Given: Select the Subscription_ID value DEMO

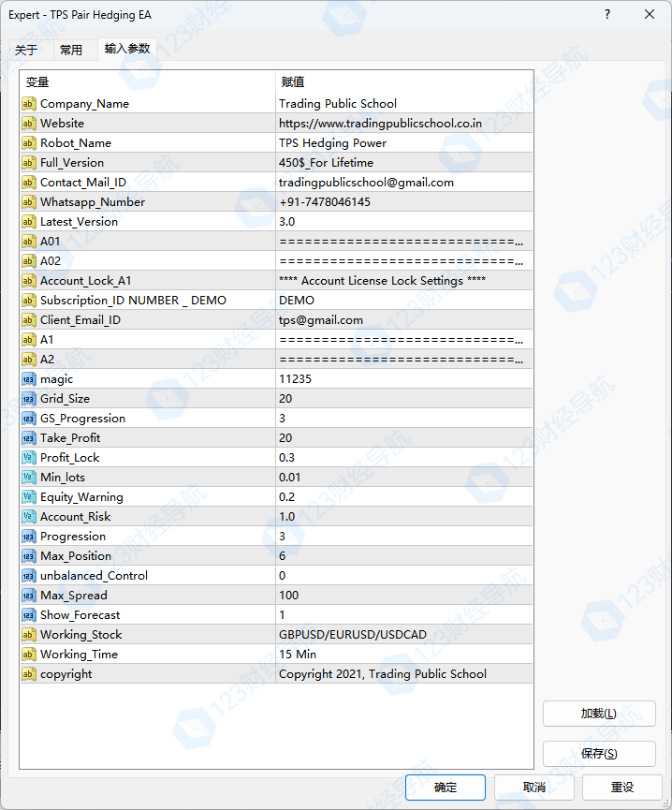Looking at the screenshot, I should (x=297, y=301).
